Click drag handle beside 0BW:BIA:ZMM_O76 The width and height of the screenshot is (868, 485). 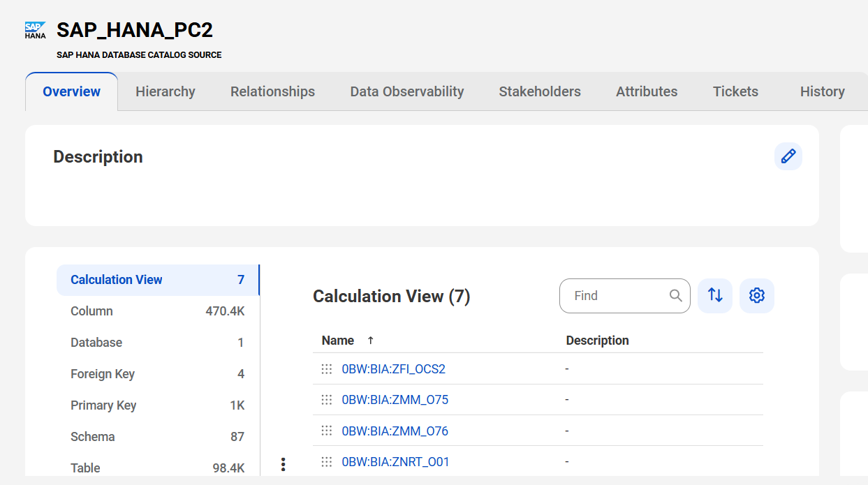327,431
